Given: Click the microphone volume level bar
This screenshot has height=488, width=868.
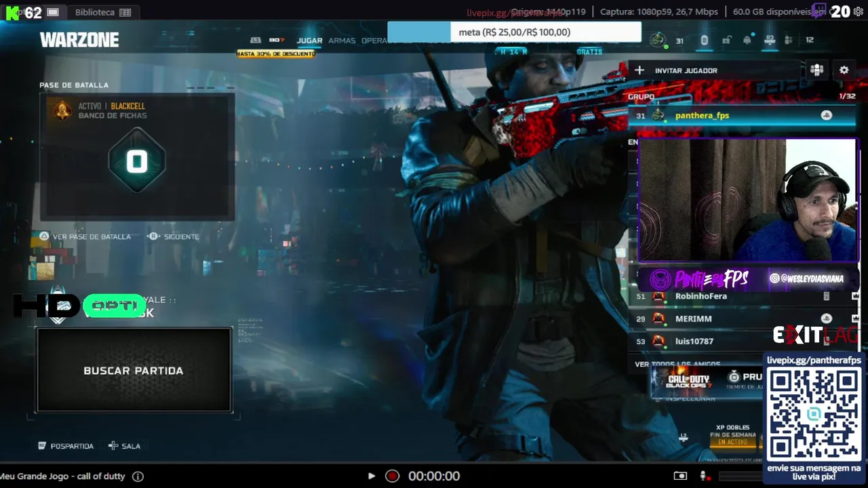Looking at the screenshot, I should [741, 476].
